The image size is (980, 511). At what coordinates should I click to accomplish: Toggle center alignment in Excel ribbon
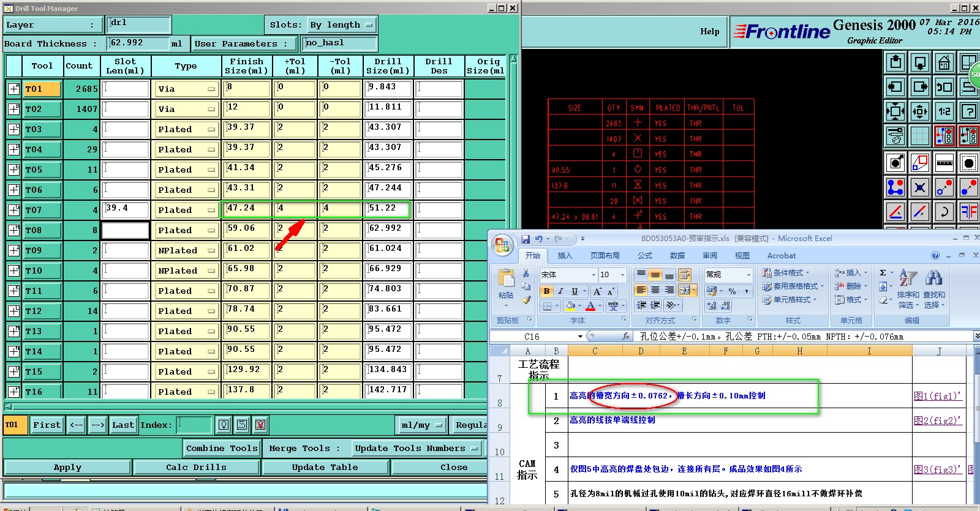655,290
